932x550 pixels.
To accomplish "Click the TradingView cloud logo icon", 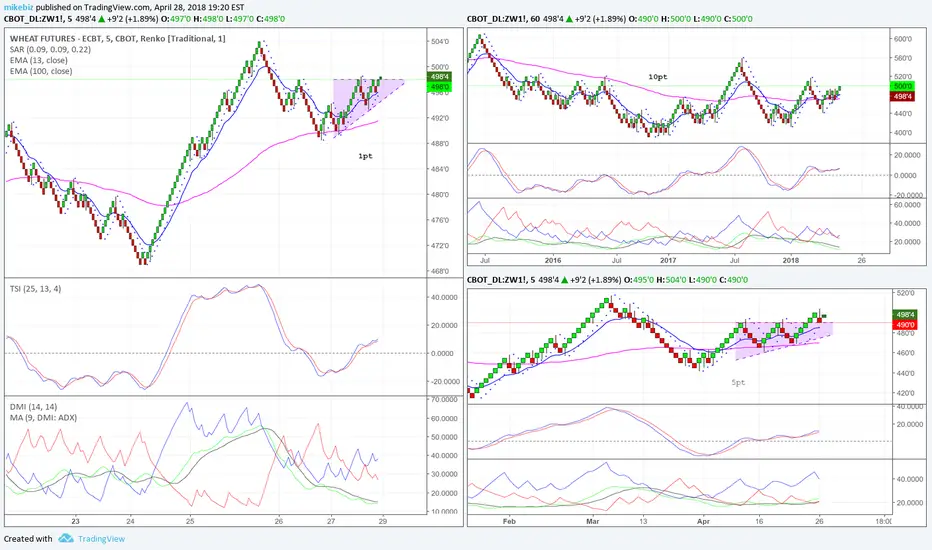I will pyautogui.click(x=66, y=538).
